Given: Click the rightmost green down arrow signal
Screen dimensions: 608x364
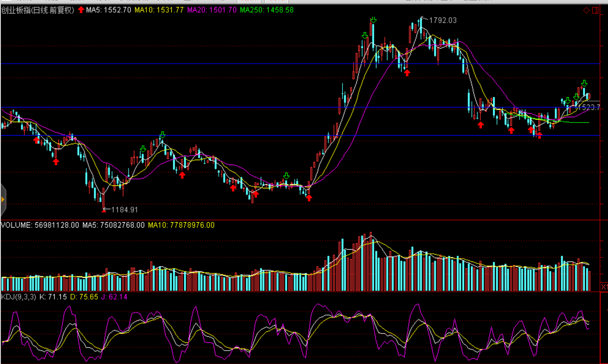Looking at the screenshot, I should click(x=584, y=83).
